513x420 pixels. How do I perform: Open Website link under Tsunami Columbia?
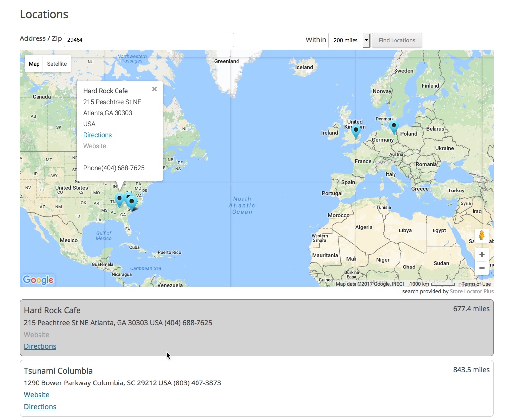(37, 395)
